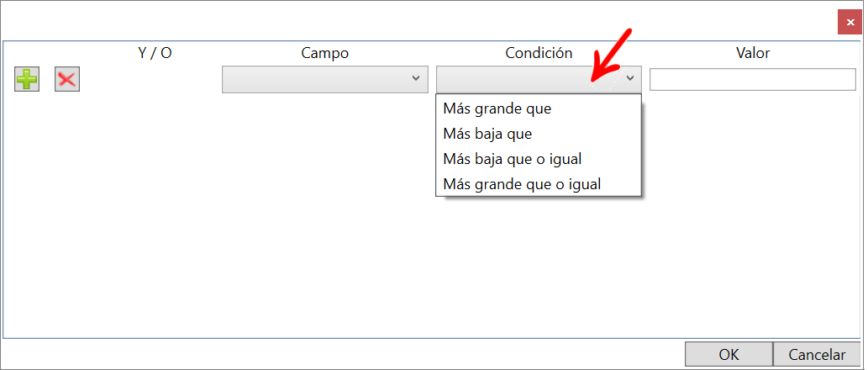Viewport: 868px width, 370px height.
Task: Delete the filter row with red X icon
Action: tap(67, 80)
